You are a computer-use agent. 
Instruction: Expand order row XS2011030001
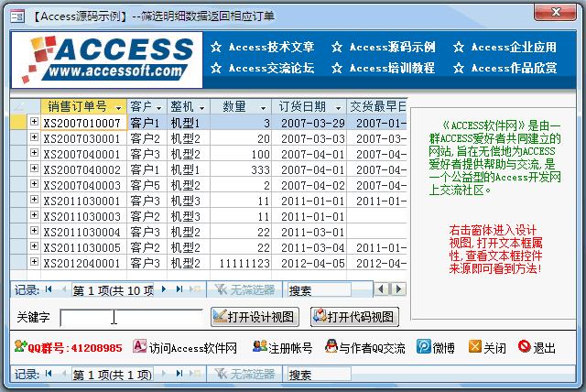tap(34, 200)
